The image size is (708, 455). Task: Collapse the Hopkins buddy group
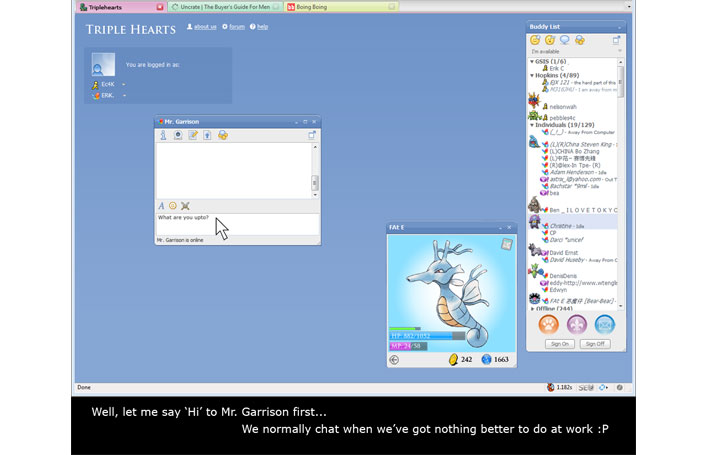[532, 75]
